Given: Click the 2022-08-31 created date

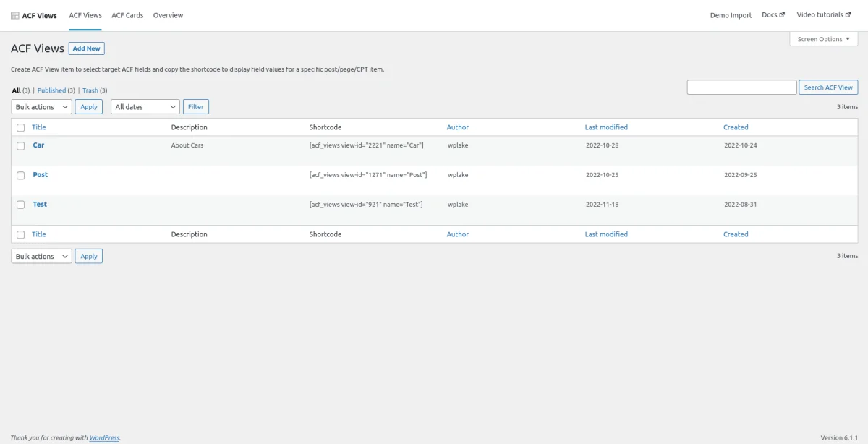Looking at the screenshot, I should pyautogui.click(x=741, y=205).
